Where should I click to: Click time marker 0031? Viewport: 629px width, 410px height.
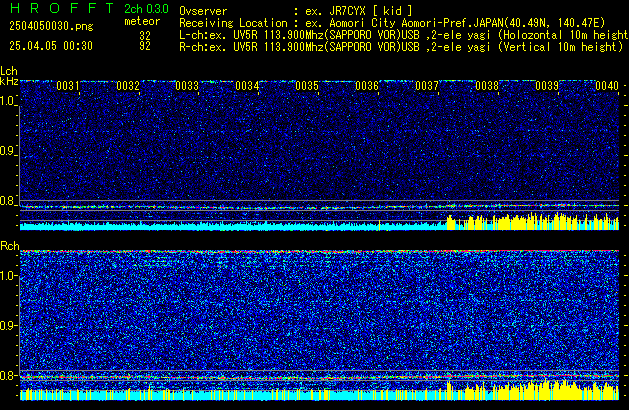coord(68,86)
